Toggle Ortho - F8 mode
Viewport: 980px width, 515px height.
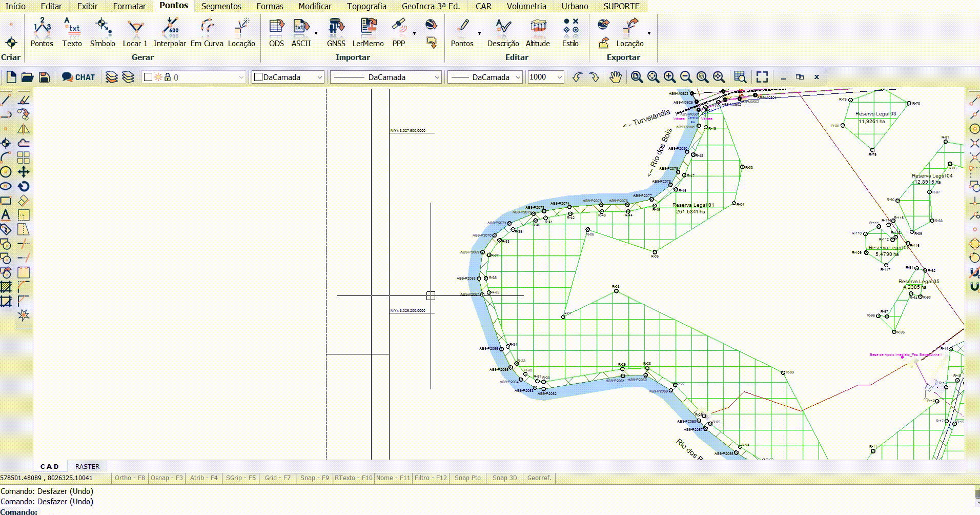[130, 478]
